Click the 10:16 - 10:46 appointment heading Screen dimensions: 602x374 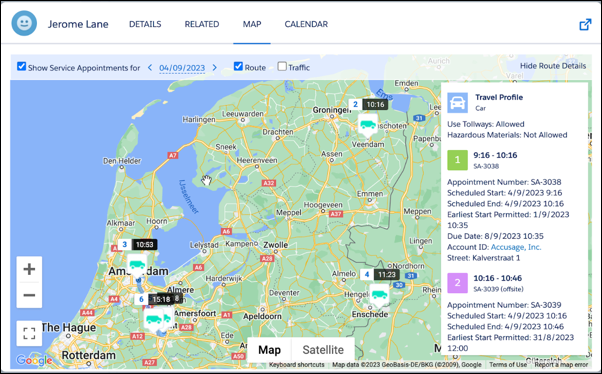click(498, 278)
